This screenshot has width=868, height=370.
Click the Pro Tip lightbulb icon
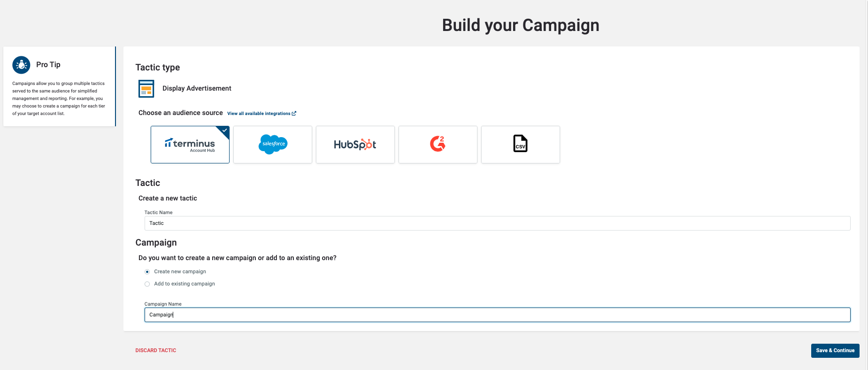[21, 65]
